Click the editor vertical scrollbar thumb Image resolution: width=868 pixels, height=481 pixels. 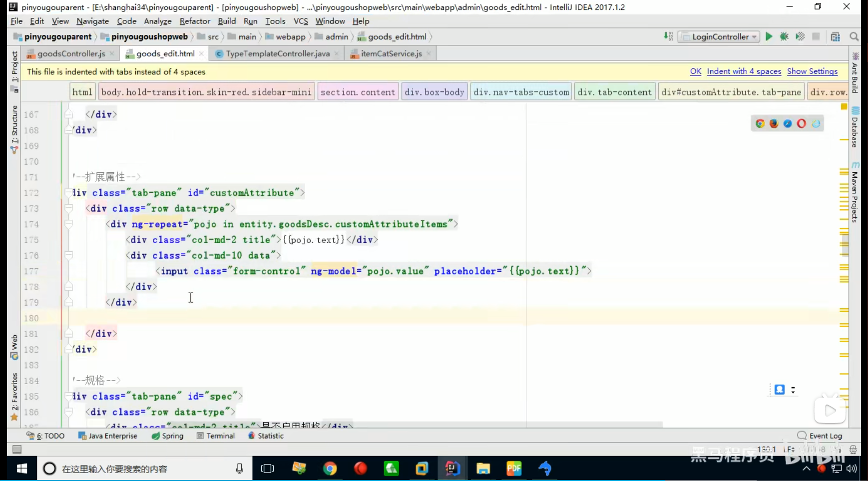(845, 245)
